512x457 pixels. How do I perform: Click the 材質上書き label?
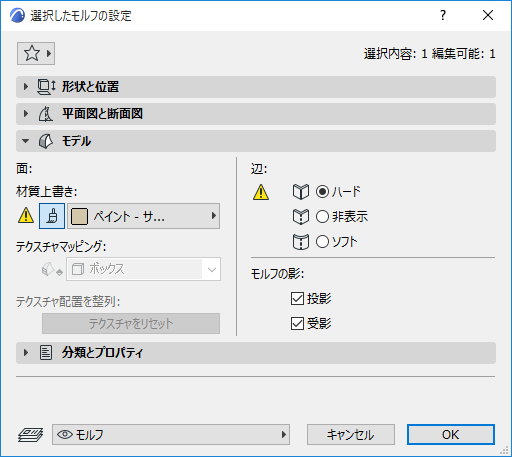coord(47,192)
